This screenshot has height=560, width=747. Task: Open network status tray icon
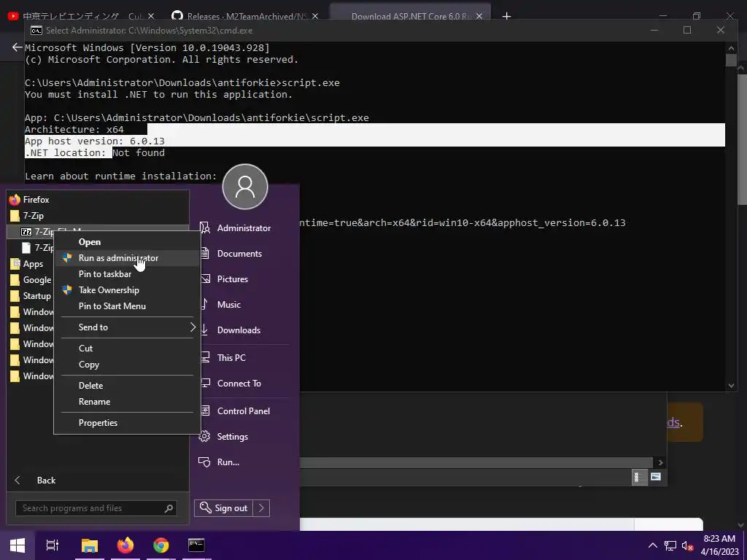[x=670, y=545]
